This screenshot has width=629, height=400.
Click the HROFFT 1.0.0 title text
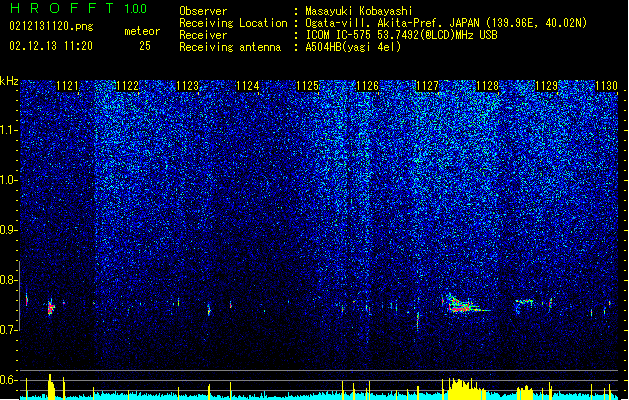click(79, 8)
